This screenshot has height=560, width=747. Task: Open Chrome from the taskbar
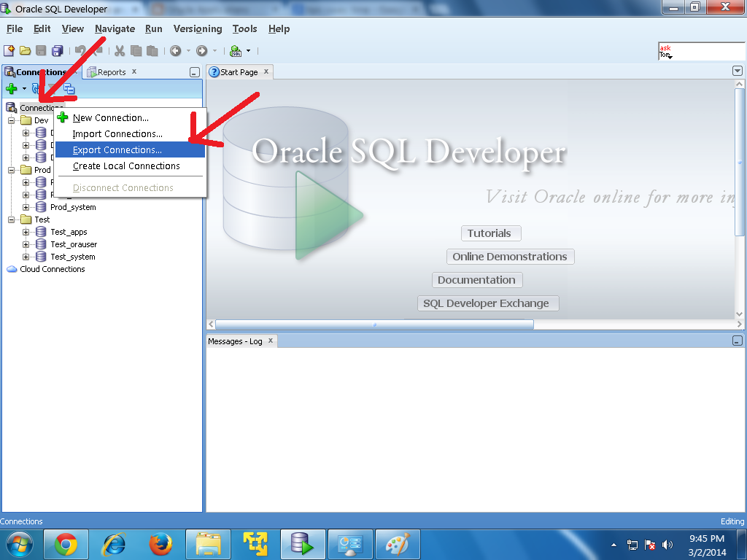tap(66, 545)
